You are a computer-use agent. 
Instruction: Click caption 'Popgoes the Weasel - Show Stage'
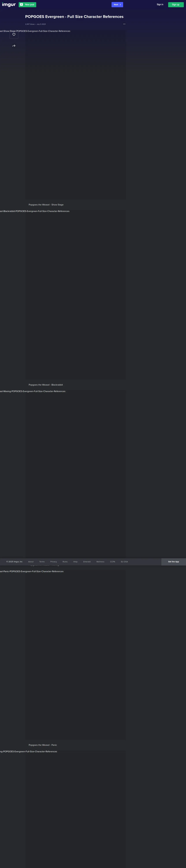(x=46, y=205)
